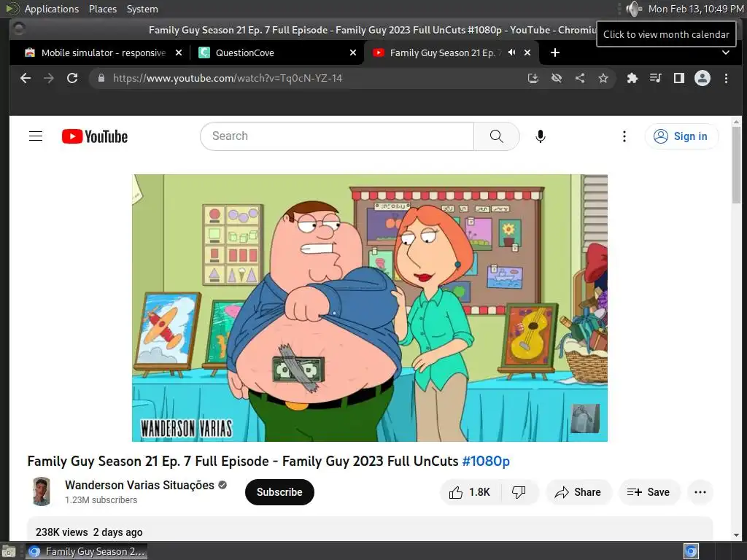This screenshot has height=560, width=747.
Task: Open the Wanderson Varias Situações channel link
Action: tap(139, 485)
